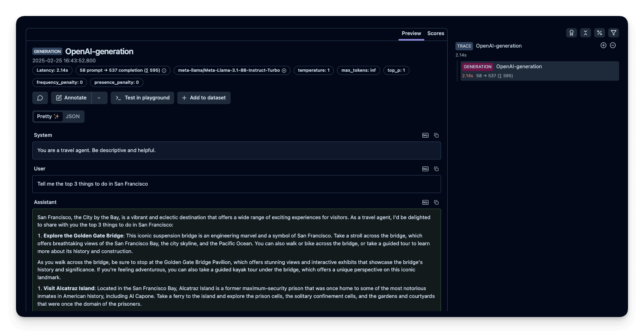Open the comments speech bubble button
This screenshot has width=644, height=333.
click(x=40, y=98)
